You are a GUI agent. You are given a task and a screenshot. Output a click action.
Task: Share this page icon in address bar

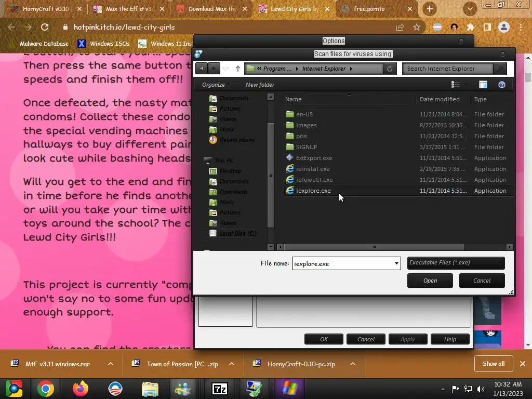pyautogui.click(x=400, y=28)
